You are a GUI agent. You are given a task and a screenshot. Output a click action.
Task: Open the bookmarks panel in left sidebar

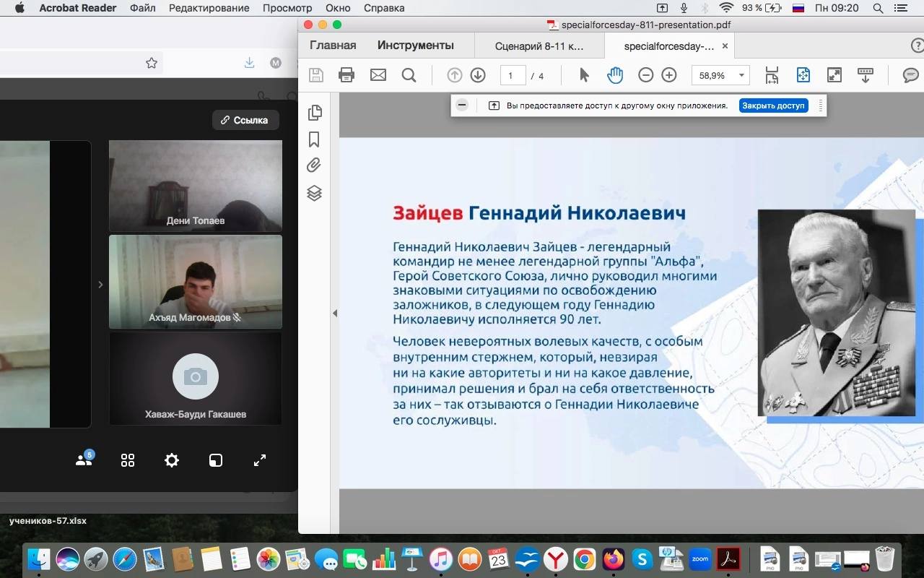(314, 139)
